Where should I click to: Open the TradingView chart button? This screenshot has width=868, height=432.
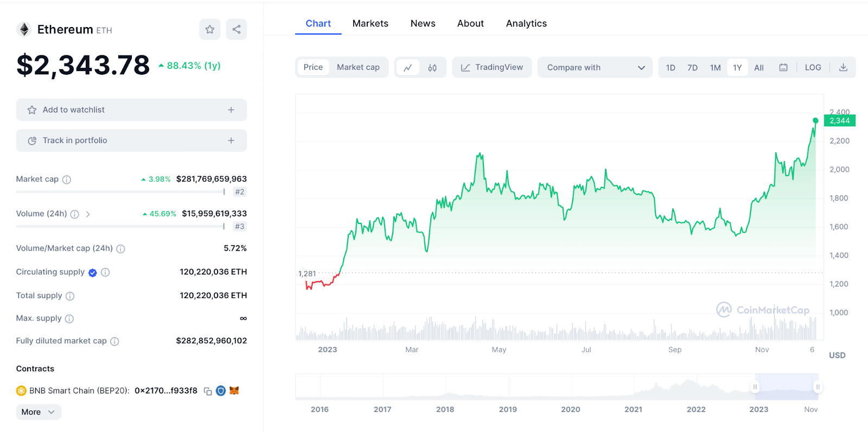pos(492,68)
